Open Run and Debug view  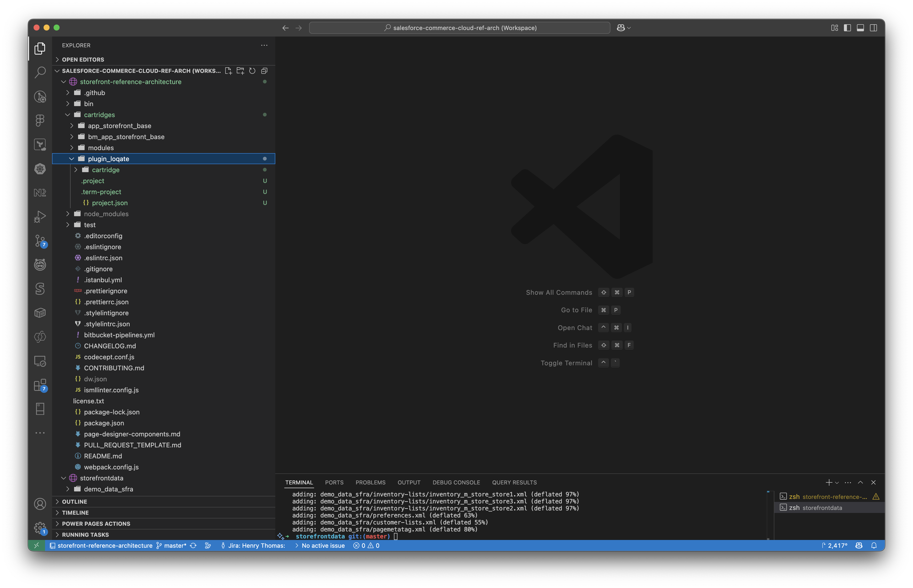click(x=40, y=217)
